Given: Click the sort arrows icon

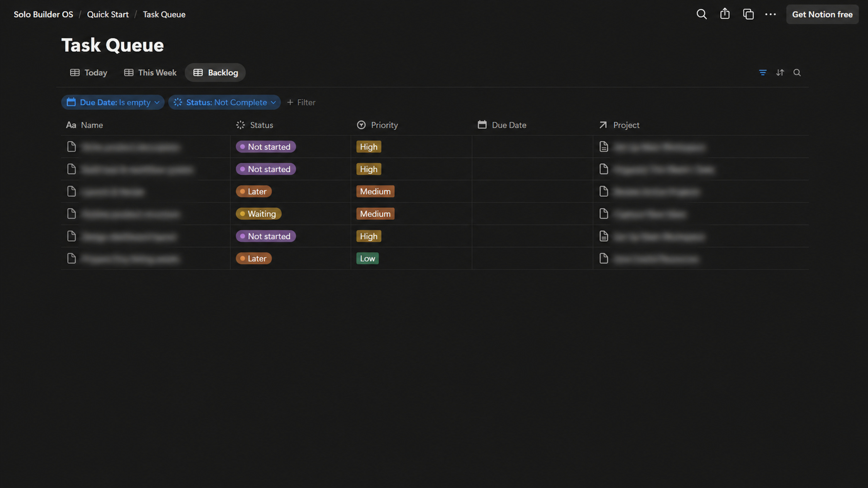Looking at the screenshot, I should tap(780, 73).
